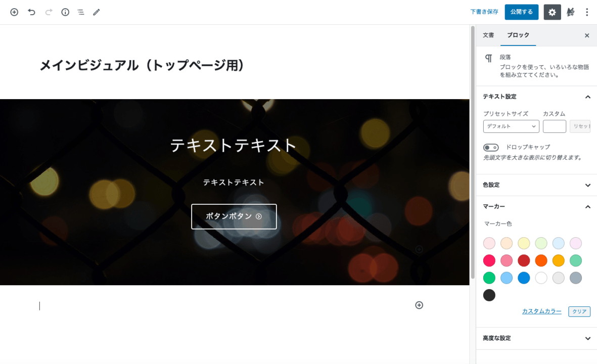Click the editor vertical scrollbar

473,152
